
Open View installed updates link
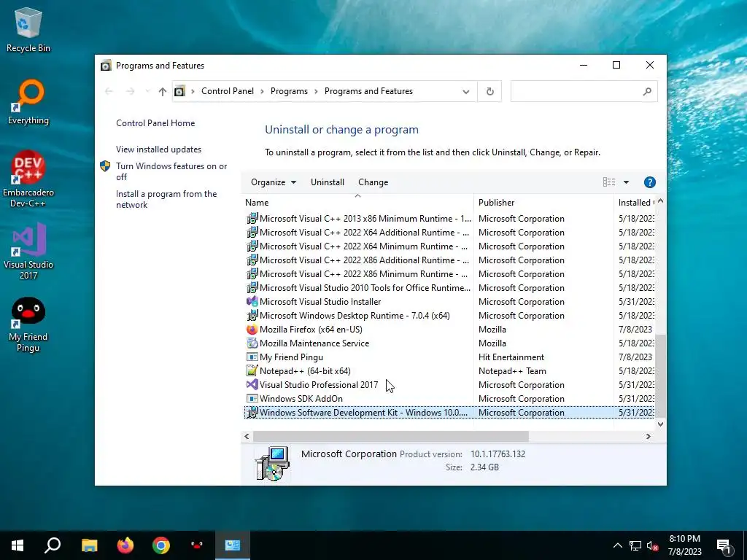pos(158,149)
